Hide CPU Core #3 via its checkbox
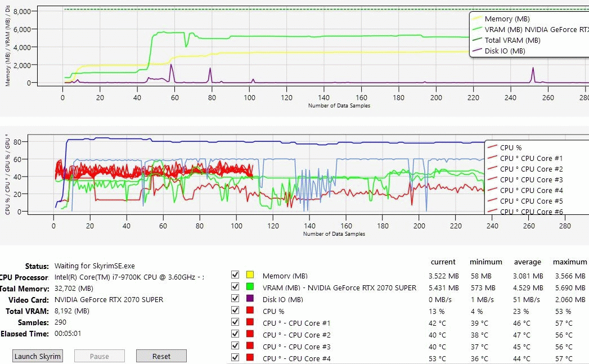This screenshot has width=589, height=364. pos(236,347)
